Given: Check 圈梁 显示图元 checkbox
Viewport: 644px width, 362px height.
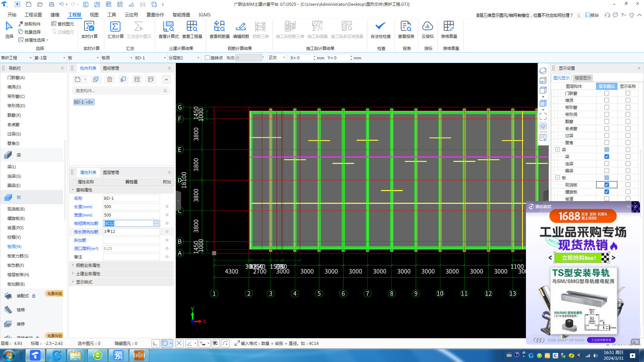Looking at the screenshot, I should tap(607, 171).
